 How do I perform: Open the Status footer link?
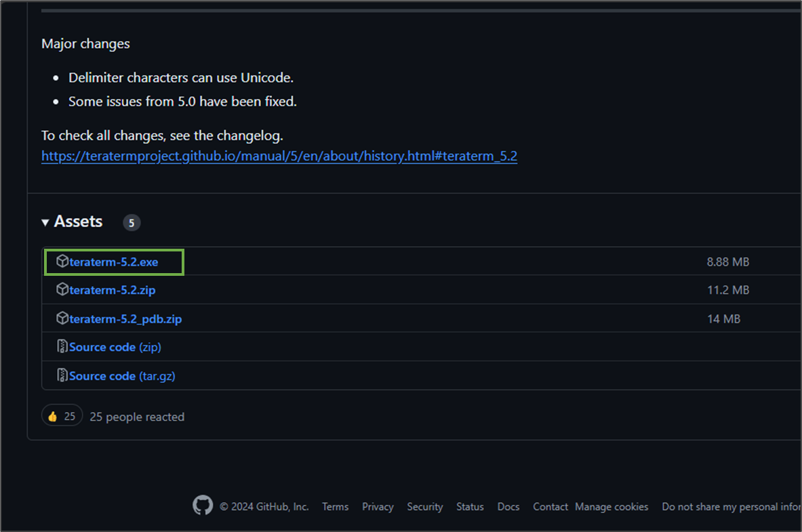470,506
